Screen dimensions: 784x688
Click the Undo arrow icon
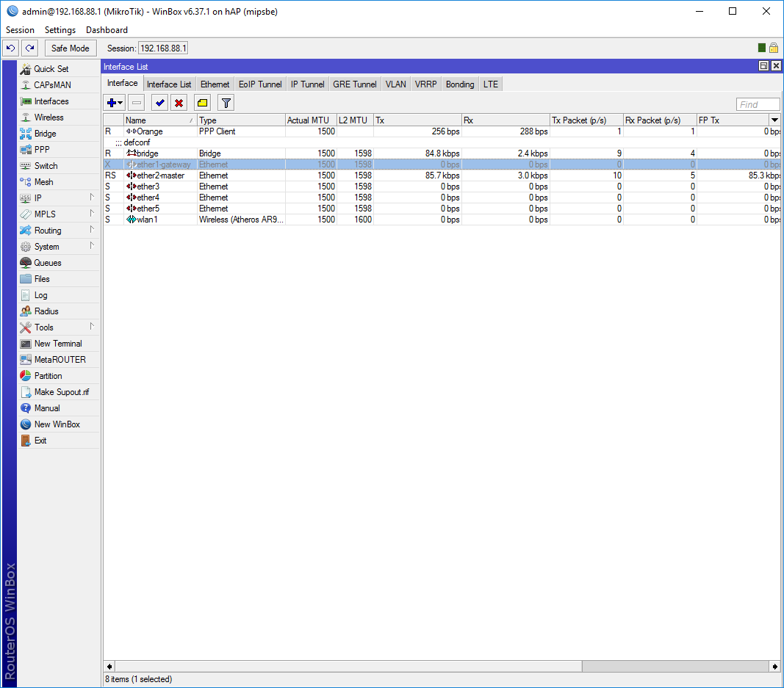coord(10,48)
